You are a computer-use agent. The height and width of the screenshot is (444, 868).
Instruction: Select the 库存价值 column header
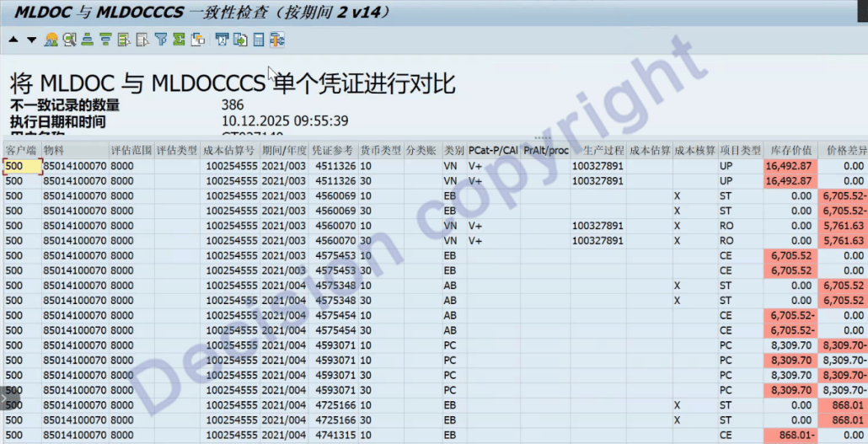(790, 150)
